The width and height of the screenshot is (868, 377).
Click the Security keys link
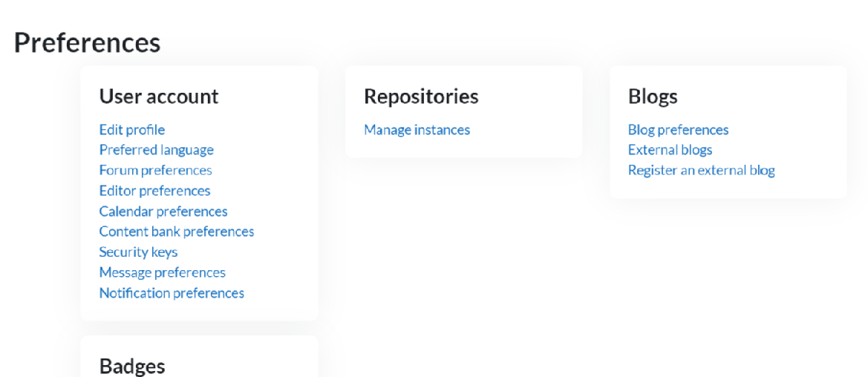coord(138,252)
